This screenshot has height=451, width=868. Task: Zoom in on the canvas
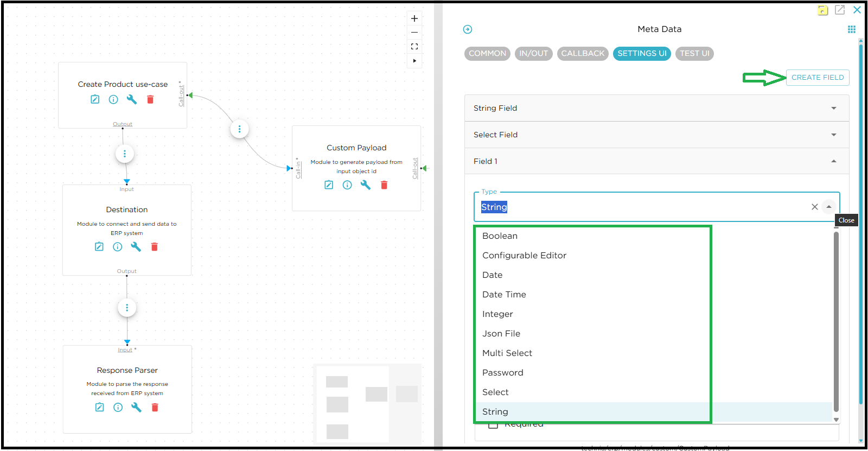pyautogui.click(x=414, y=18)
